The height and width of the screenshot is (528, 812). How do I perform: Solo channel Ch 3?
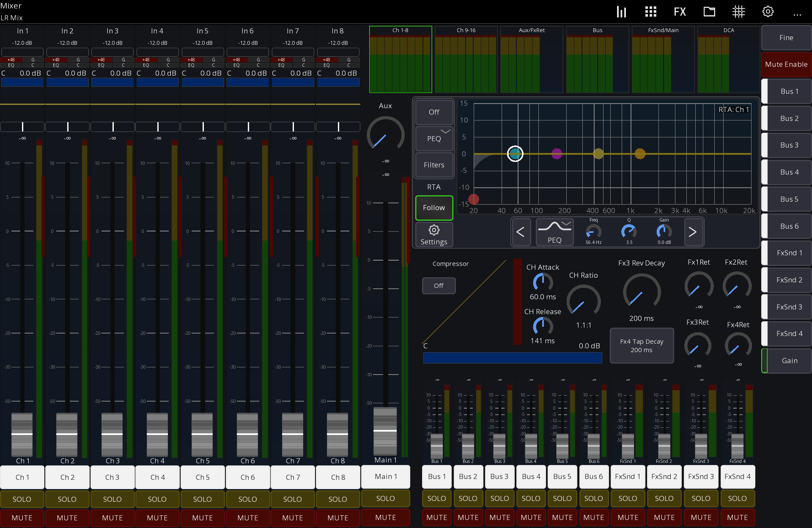(x=112, y=499)
